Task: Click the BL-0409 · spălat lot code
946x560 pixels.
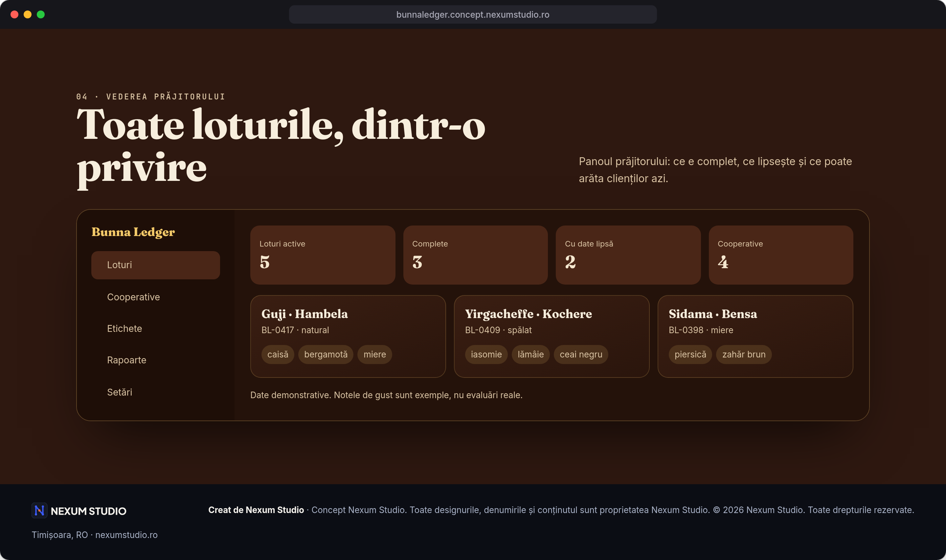Action: coord(498,330)
